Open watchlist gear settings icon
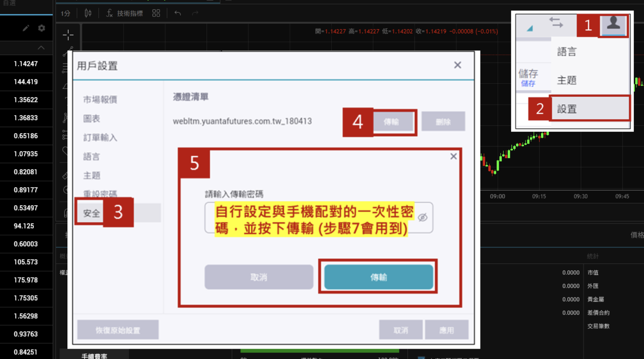Viewport: 644px width, 359px height. point(42,28)
